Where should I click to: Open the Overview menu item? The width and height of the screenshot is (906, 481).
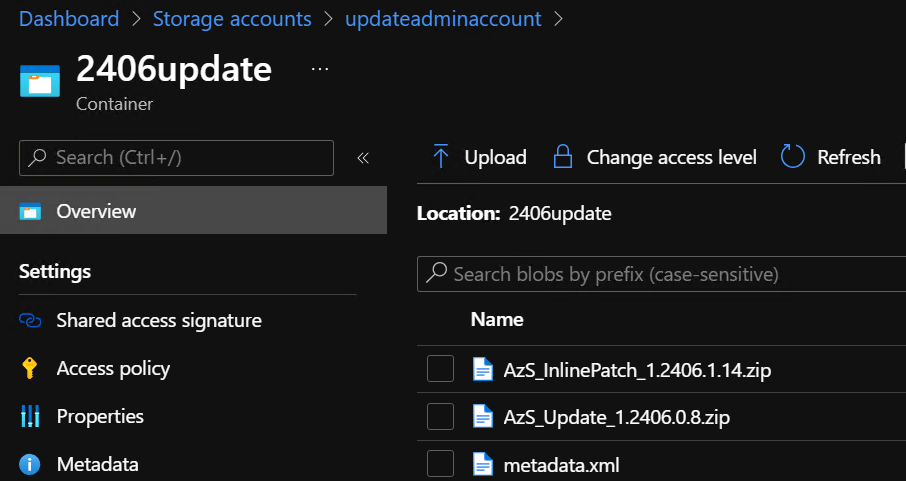[x=96, y=212]
